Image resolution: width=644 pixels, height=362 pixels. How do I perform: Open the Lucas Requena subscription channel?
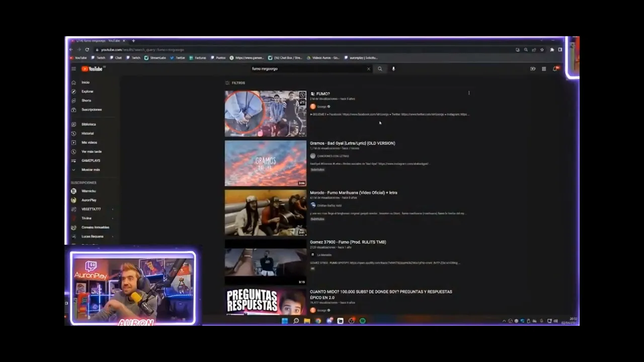point(92,236)
